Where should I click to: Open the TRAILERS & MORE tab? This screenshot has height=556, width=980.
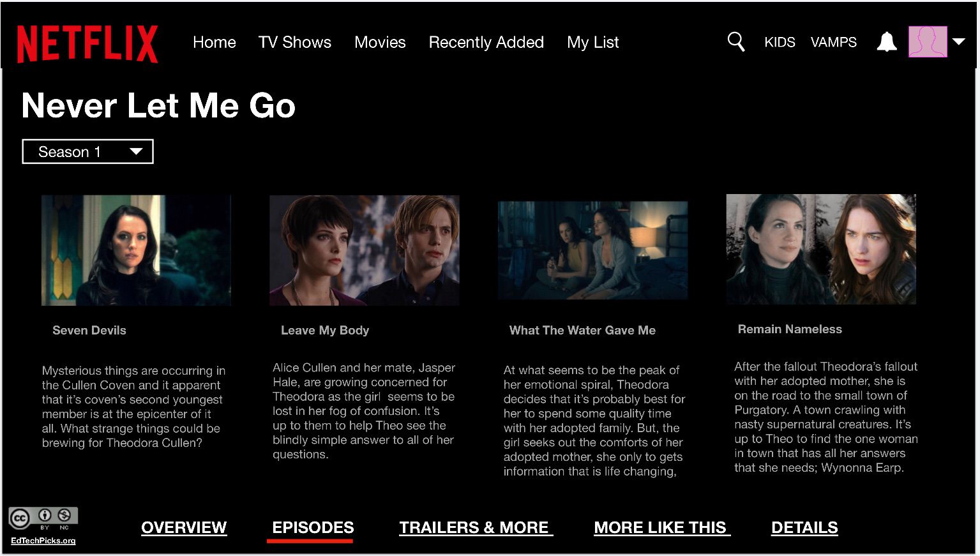(476, 528)
